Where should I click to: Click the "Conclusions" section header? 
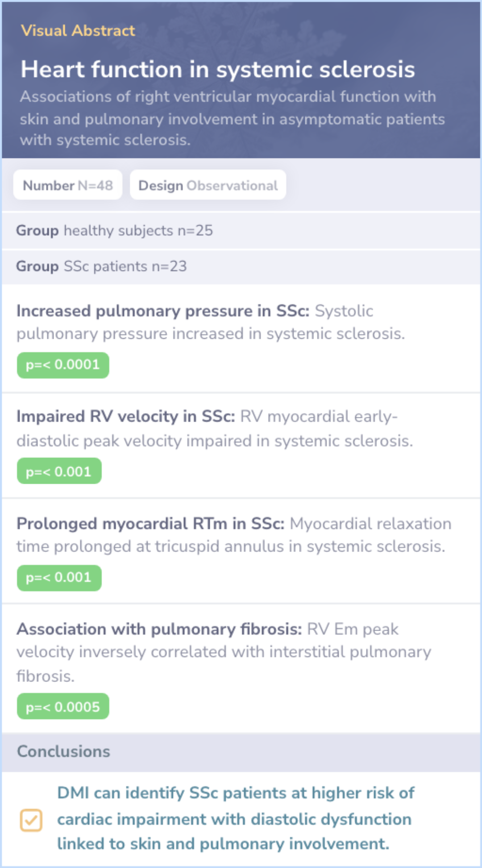click(63, 752)
